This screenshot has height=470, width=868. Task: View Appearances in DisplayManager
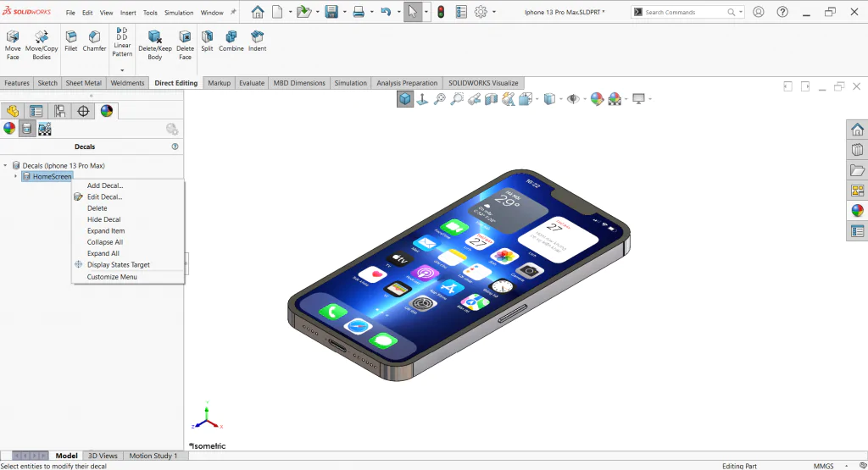click(x=9, y=129)
